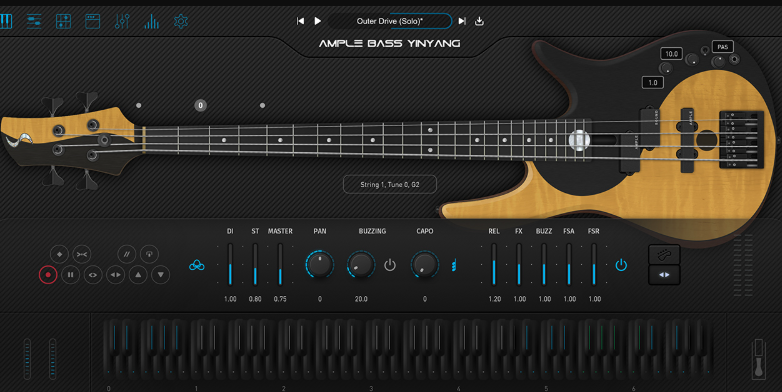Click the sustain pedal icon beside keyboard
Screen dimensions: 782x392
pyautogui.click(x=759, y=359)
